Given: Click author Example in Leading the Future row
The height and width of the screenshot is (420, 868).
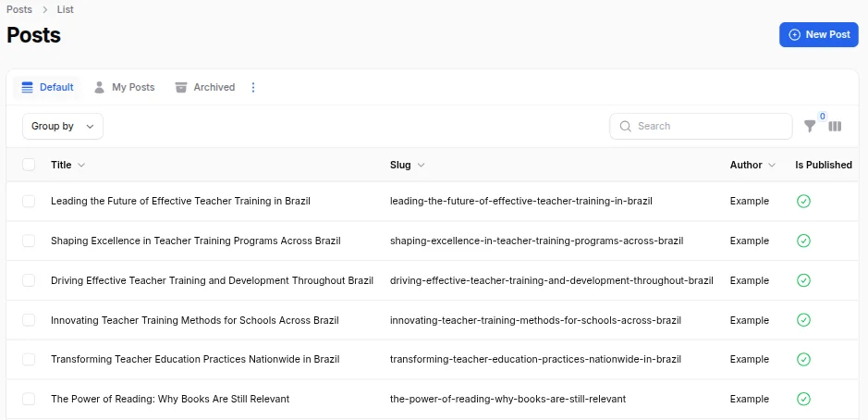Looking at the screenshot, I should [x=750, y=201].
